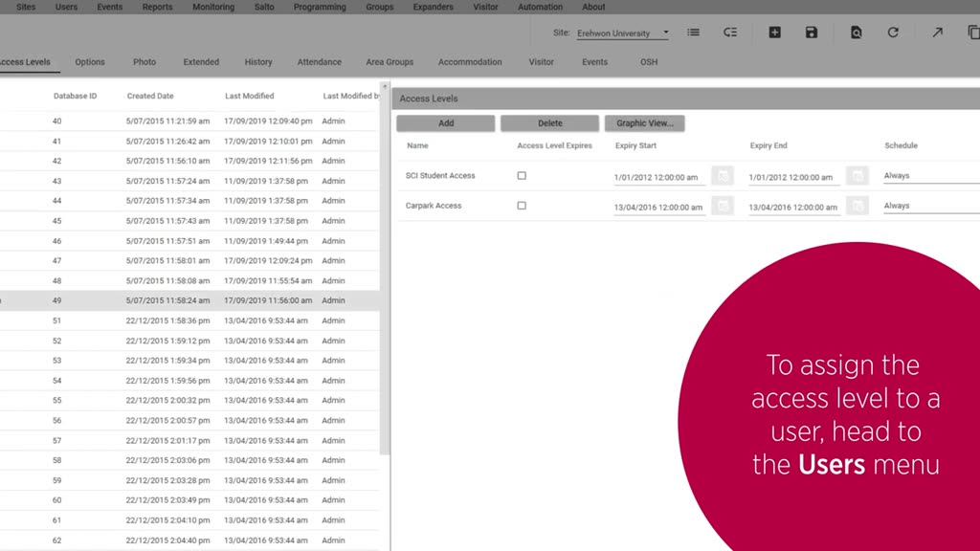Sort by Database ID column header

coord(75,96)
